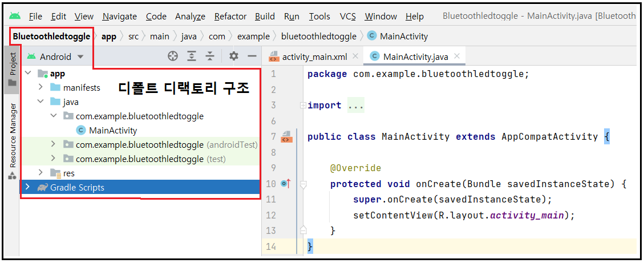Expand the res folder
This screenshot has height=263, width=644.
click(x=40, y=173)
